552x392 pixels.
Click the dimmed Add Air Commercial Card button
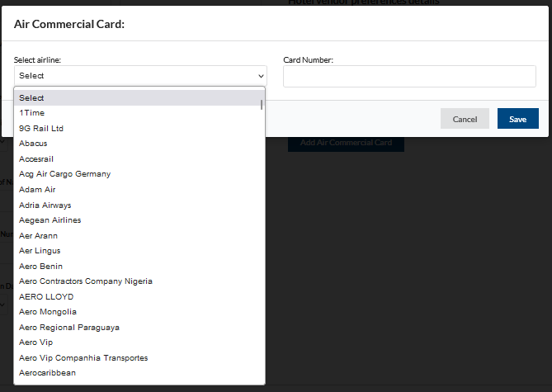346,143
